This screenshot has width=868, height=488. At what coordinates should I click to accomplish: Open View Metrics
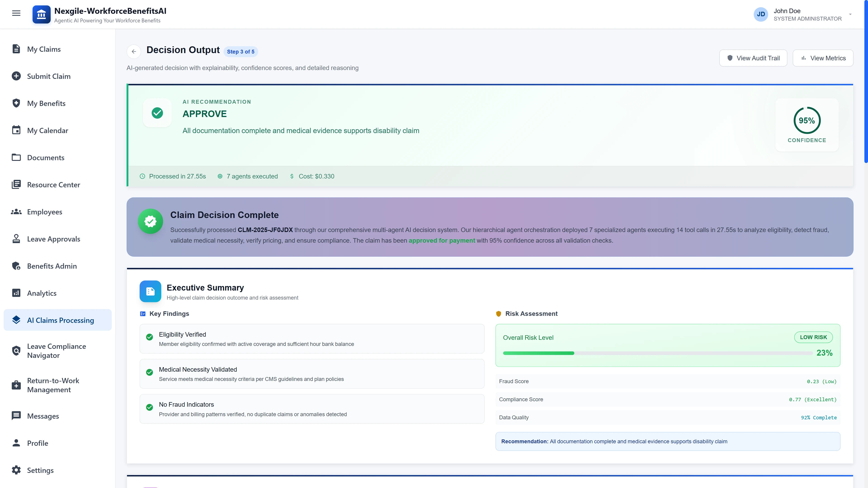pos(823,58)
